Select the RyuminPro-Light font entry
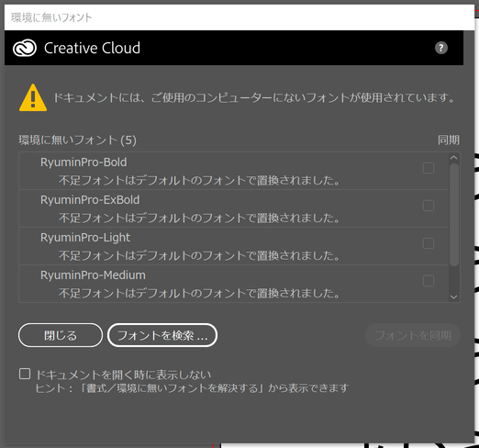 [x=234, y=246]
